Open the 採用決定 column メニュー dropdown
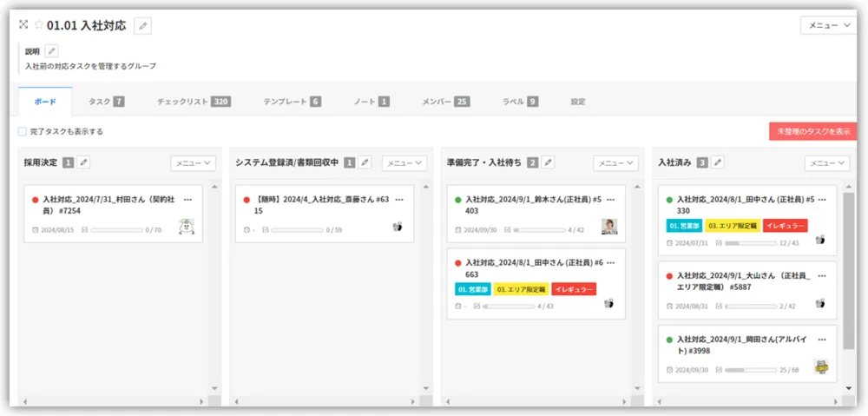This screenshot has height=416, width=868. pyautogui.click(x=194, y=163)
